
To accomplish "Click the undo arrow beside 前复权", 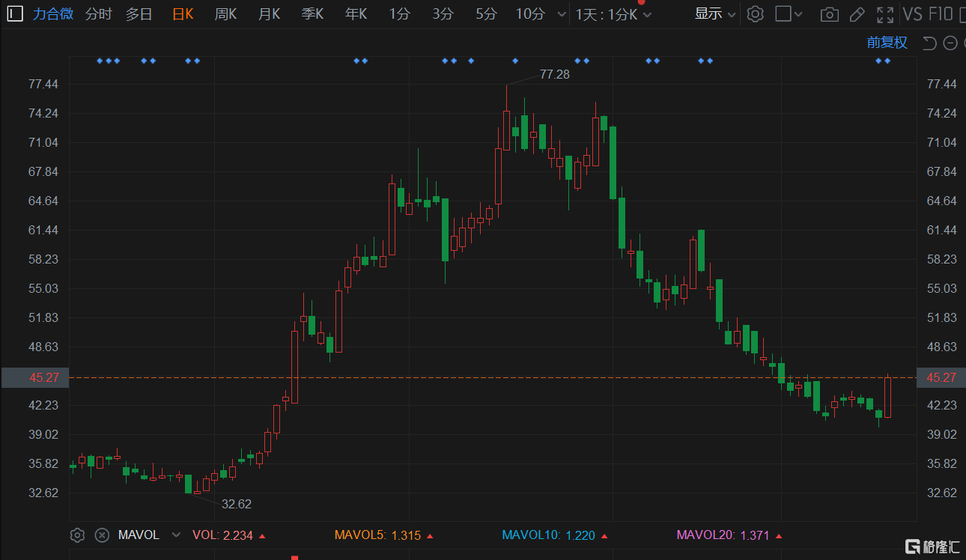I will pos(930,43).
